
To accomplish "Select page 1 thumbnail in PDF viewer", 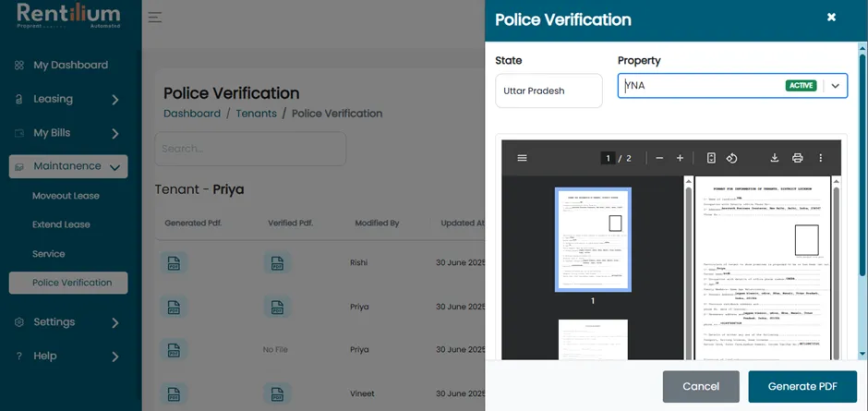I will click(x=593, y=239).
